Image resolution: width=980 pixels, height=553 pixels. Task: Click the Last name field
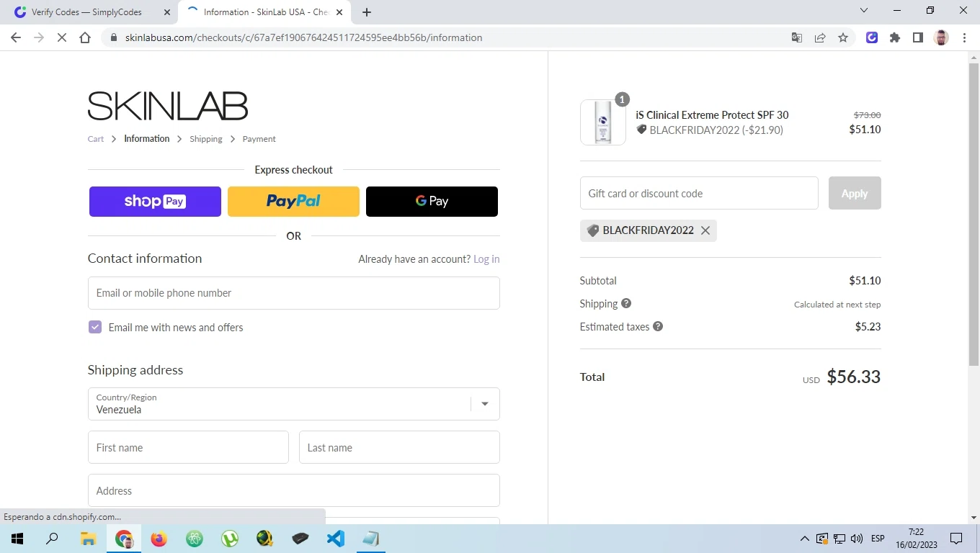(x=399, y=447)
